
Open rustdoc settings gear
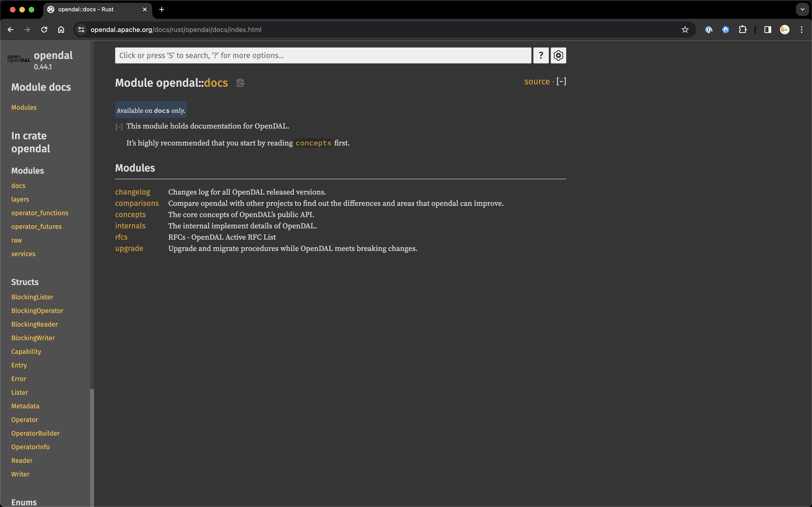point(558,55)
